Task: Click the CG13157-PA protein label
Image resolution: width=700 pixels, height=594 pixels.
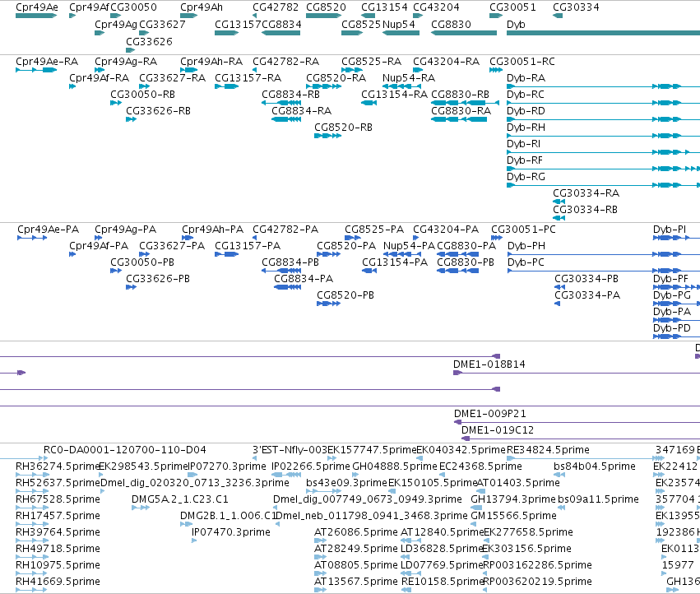Action: tap(248, 246)
